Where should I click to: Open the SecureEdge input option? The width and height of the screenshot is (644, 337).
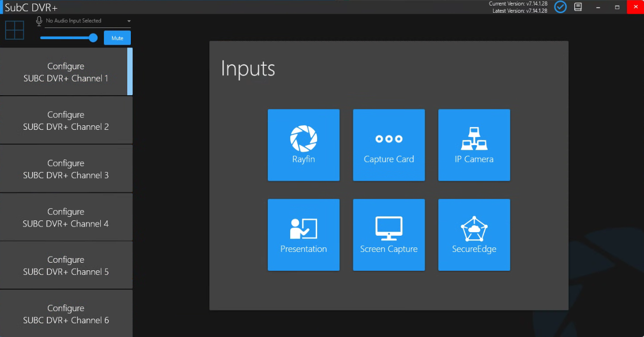[x=474, y=235]
